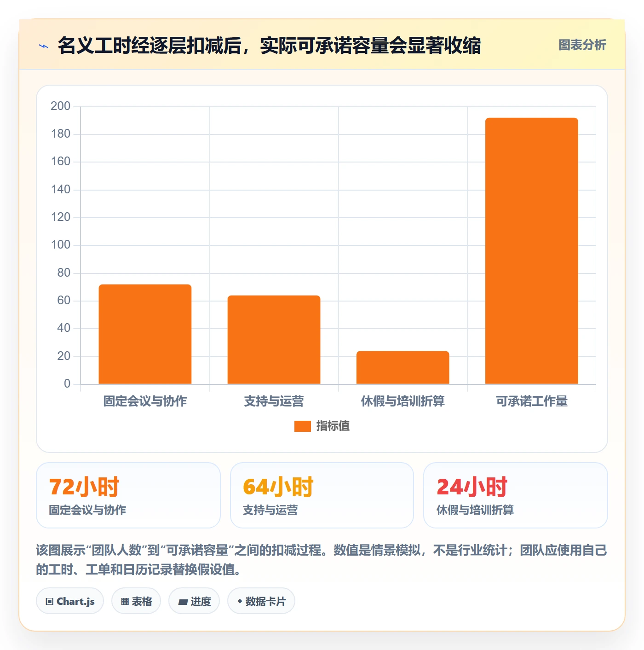Click the 可承诺工作量 x-axis label
This screenshot has width=644, height=650.
(531, 401)
